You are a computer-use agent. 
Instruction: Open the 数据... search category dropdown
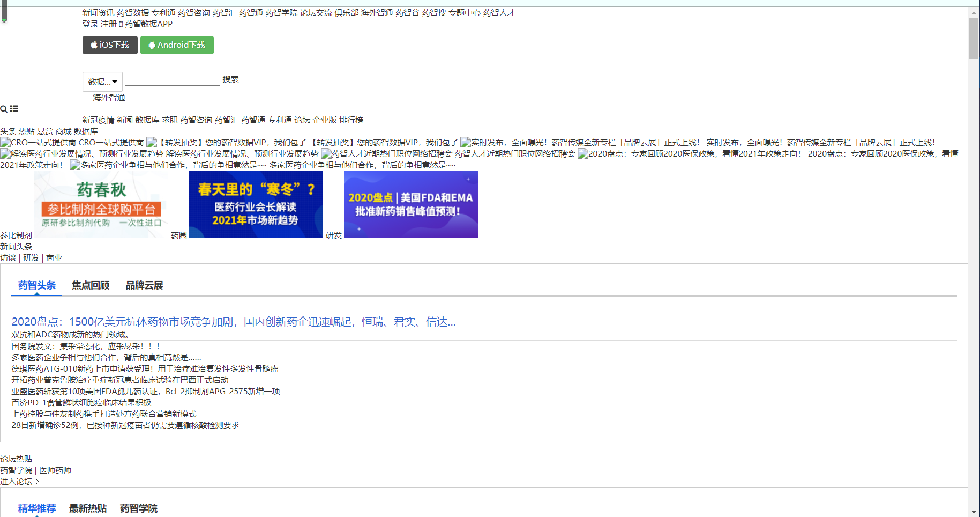click(102, 82)
